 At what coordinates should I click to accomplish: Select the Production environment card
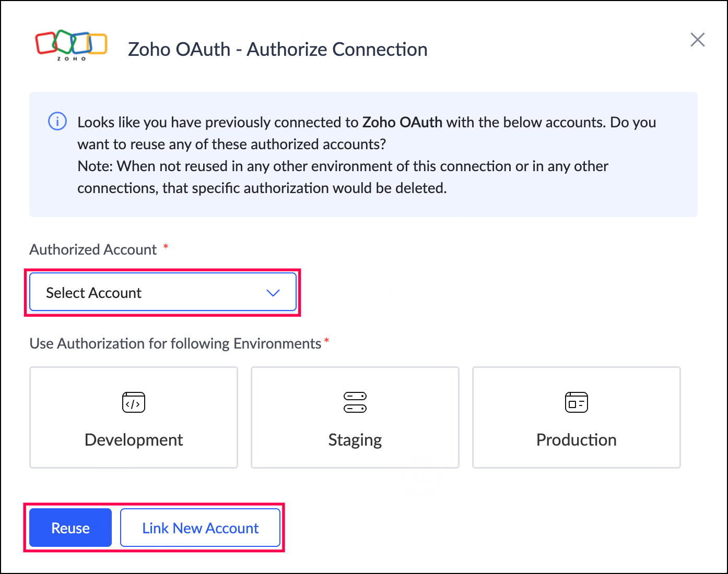pyautogui.click(x=576, y=417)
